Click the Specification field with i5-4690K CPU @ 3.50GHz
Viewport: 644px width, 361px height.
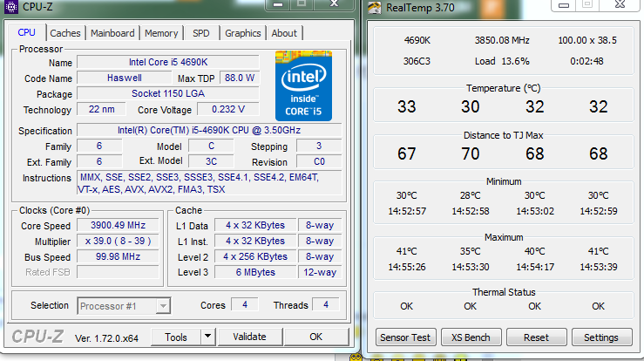pos(209,130)
